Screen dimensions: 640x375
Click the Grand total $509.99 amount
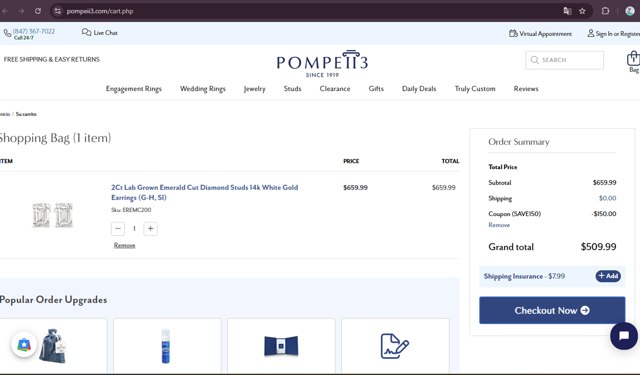pos(598,247)
